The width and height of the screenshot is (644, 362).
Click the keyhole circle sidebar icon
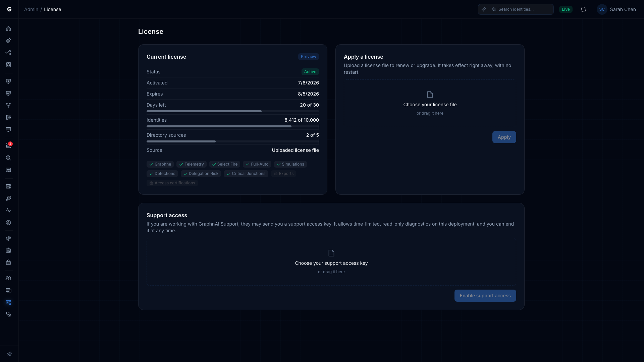click(x=8, y=223)
